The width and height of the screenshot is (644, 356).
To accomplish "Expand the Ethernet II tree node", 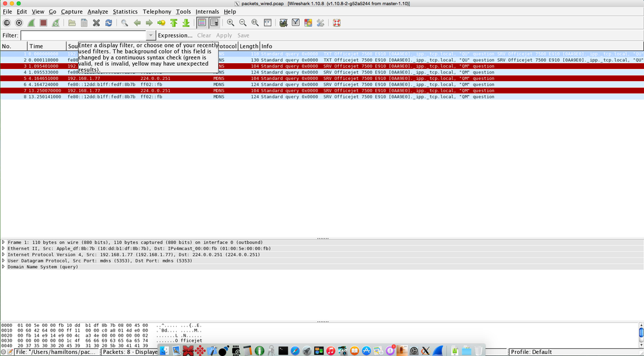I will pyautogui.click(x=3, y=249).
